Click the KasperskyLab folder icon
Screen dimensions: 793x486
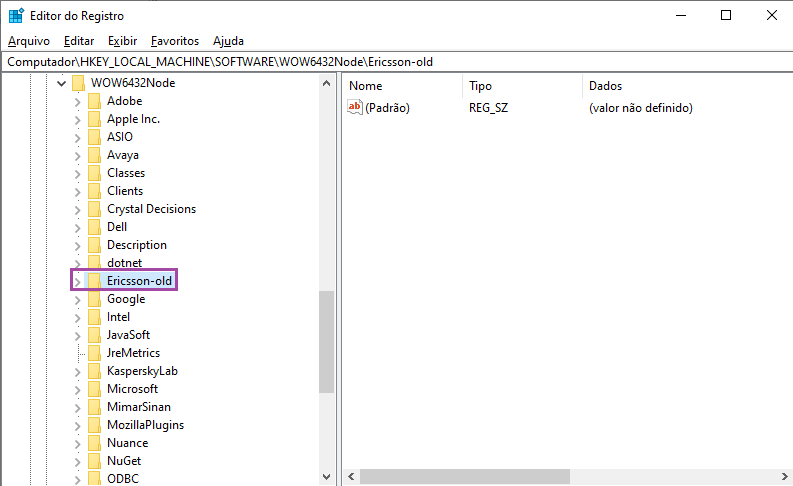click(x=94, y=371)
